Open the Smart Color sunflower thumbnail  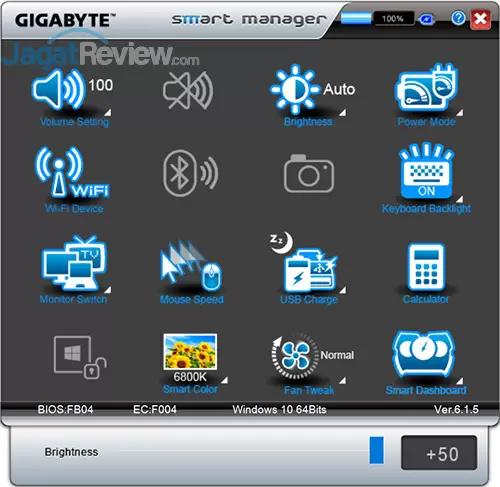click(190, 352)
